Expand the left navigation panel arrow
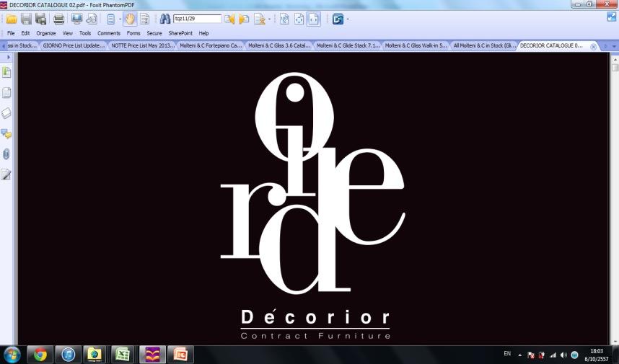Image resolution: width=619 pixels, height=364 pixels. pos(9,57)
